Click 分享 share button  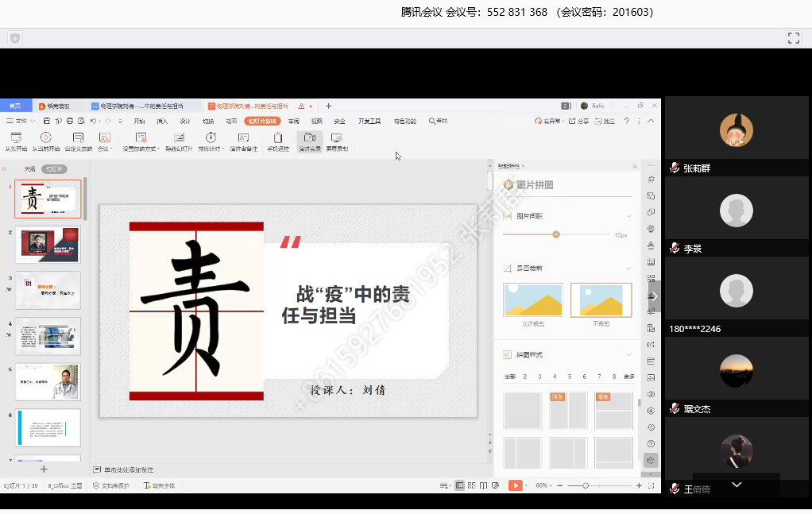click(579, 122)
